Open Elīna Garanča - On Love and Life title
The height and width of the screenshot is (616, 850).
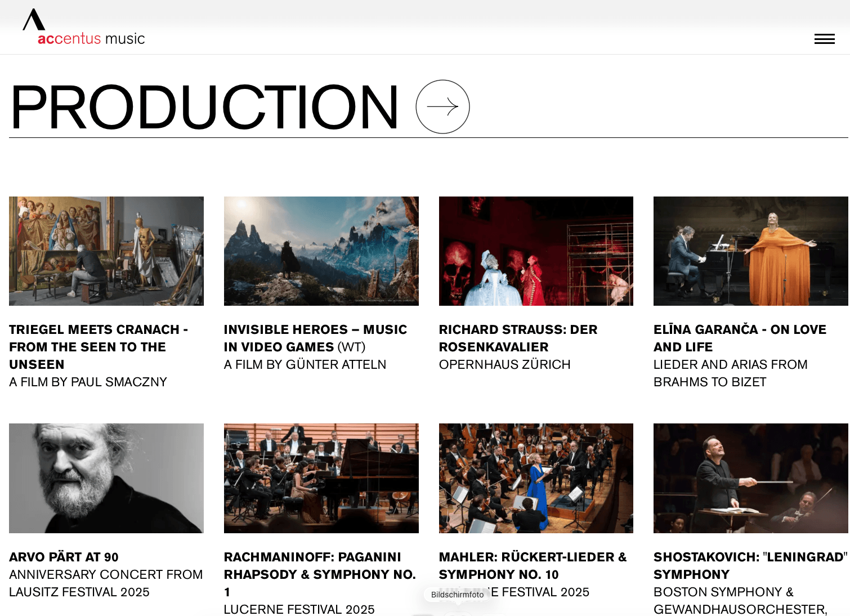click(740, 338)
